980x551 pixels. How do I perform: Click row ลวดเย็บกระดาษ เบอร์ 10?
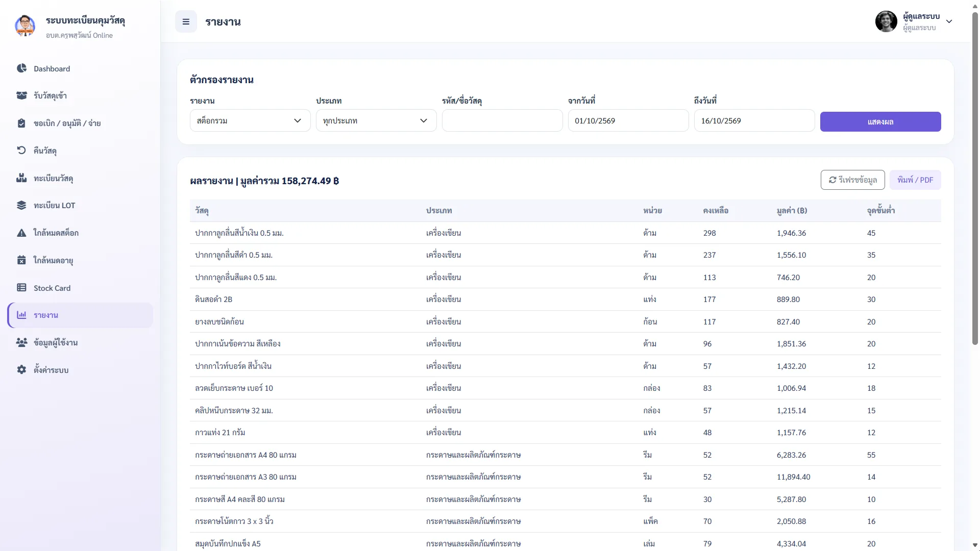coord(566,388)
